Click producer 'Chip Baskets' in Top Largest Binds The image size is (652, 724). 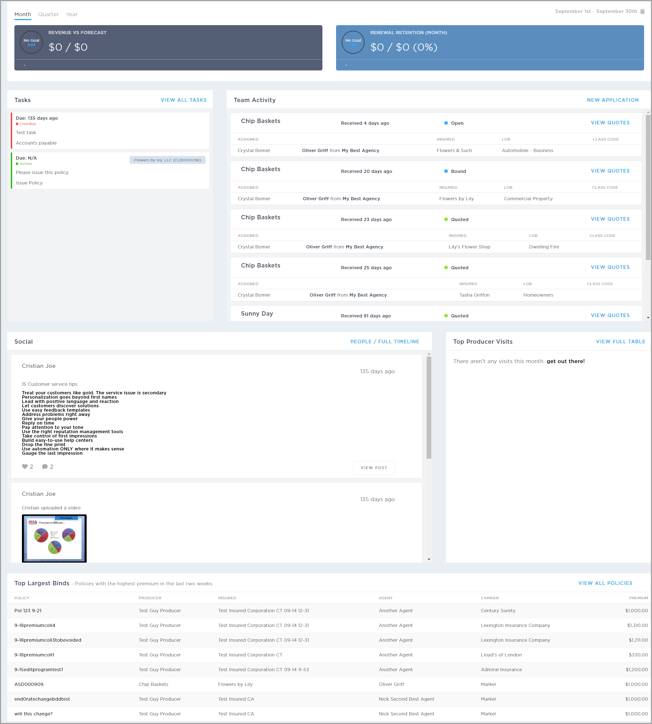pyautogui.click(x=153, y=684)
